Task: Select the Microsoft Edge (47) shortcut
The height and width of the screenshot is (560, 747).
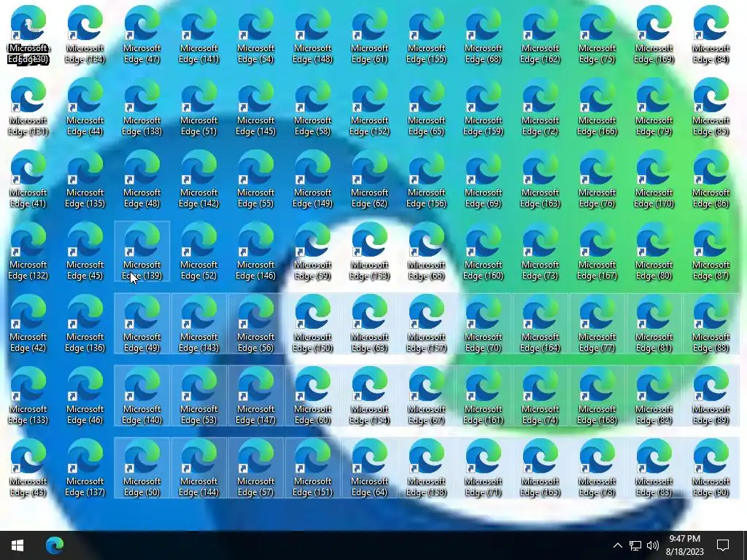Action: [x=142, y=34]
